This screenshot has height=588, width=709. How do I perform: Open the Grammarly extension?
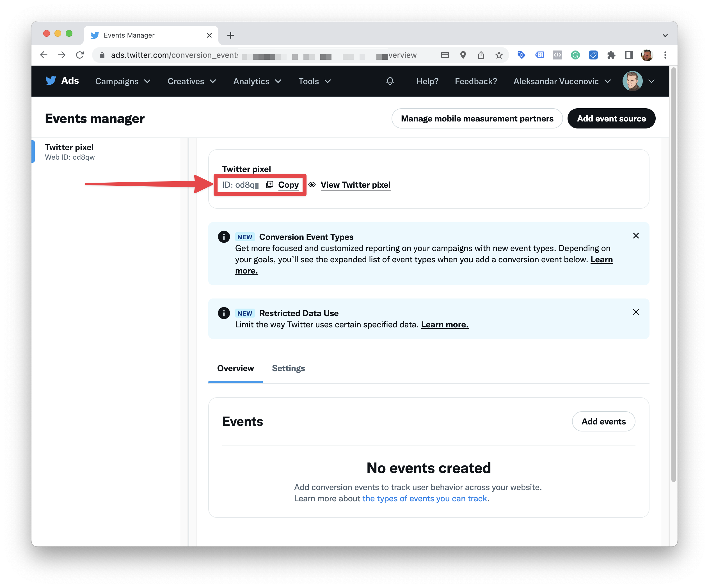(575, 55)
